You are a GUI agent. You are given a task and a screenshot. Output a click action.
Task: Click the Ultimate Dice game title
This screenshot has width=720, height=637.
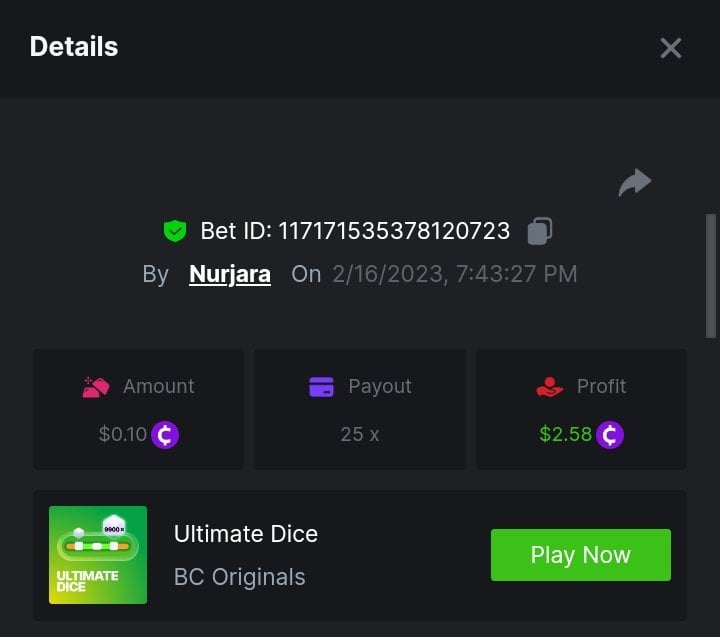[246, 534]
